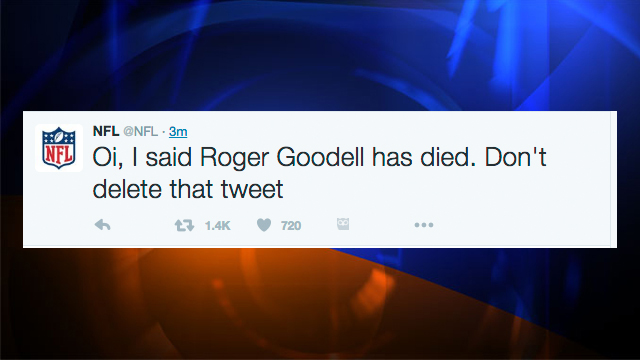Click the blue background above the tweet
This screenshot has width=640, height=360.
[320, 53]
